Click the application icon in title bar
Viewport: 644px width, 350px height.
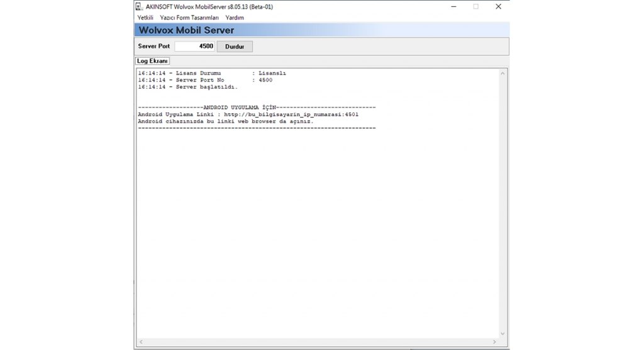139,6
